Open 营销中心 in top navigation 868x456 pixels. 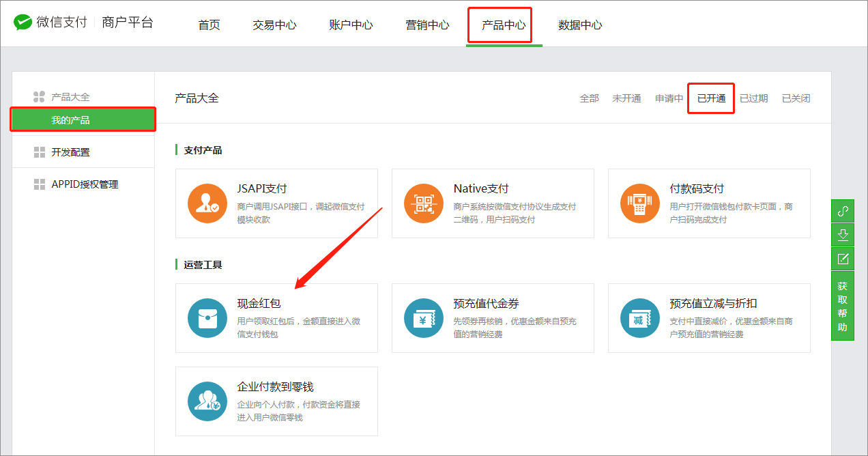(x=427, y=25)
